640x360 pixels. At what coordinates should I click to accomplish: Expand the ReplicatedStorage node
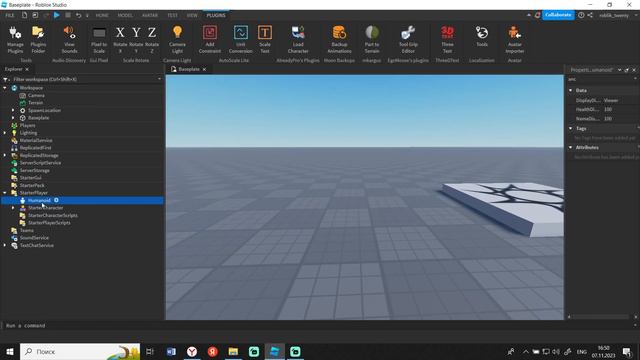[x=5, y=155]
